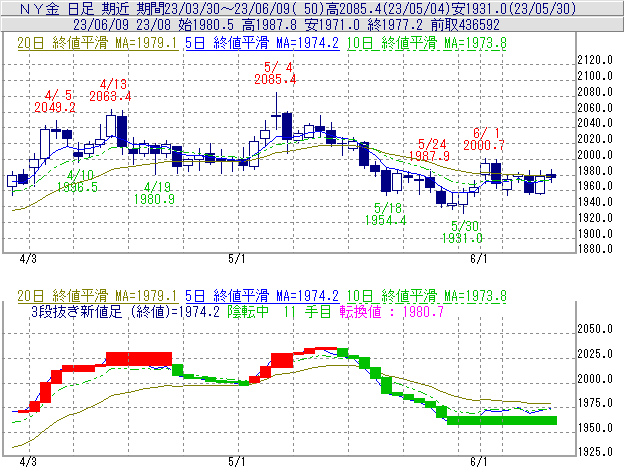Click lower chart 20日 終値平滑 legend
The image size is (624, 475).
tap(98, 296)
